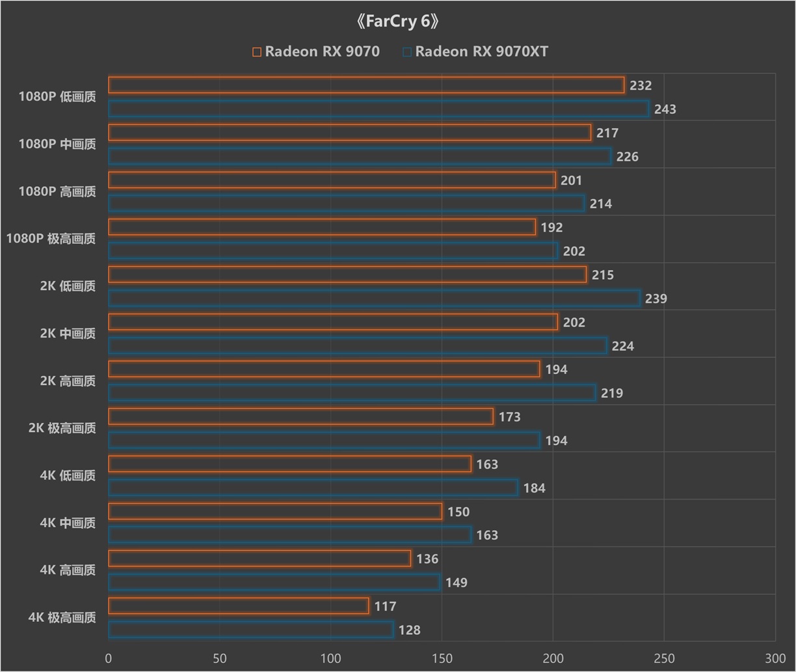Click the 136 data label

(x=427, y=559)
